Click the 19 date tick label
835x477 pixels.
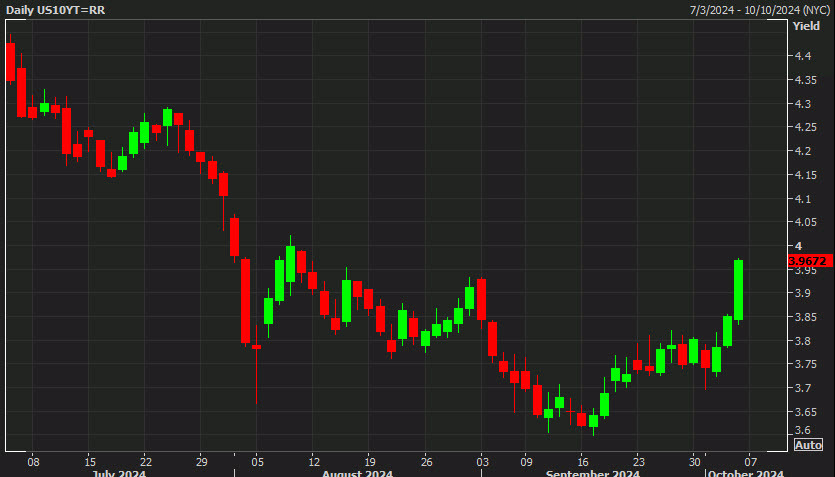coord(370,462)
